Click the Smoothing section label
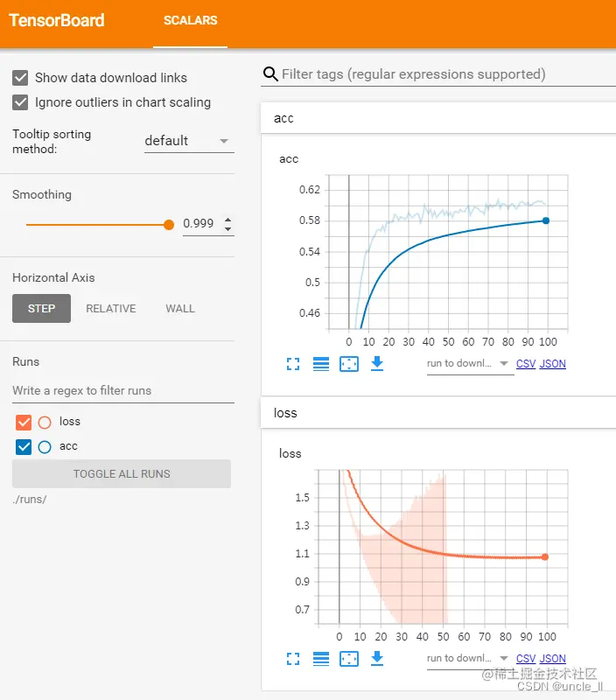The image size is (616, 700). click(x=42, y=194)
